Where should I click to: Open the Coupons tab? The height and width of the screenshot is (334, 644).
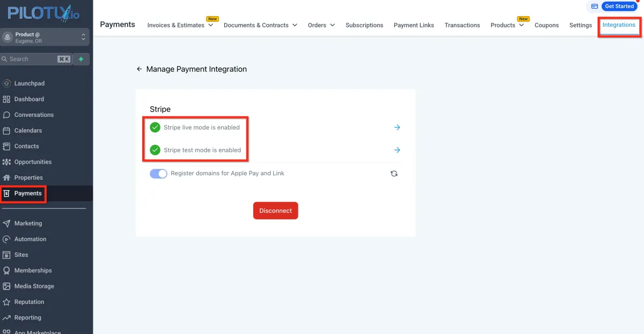pyautogui.click(x=546, y=25)
